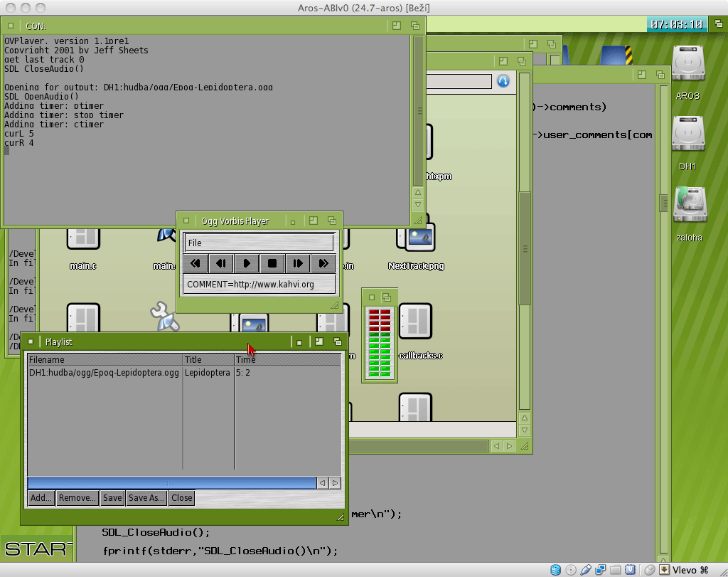Image resolution: width=728 pixels, height=577 pixels.
Task: Click the Remove... button in Playlist
Action: [77, 498]
